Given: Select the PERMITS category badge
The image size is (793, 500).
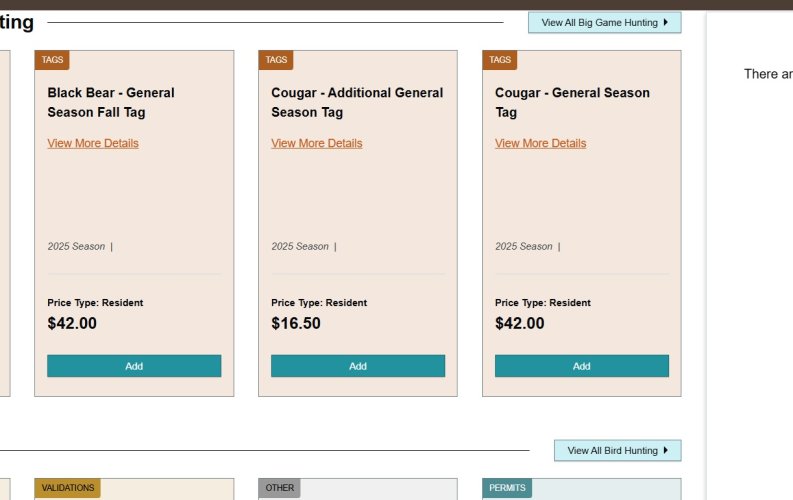Looking at the screenshot, I should [x=507, y=488].
